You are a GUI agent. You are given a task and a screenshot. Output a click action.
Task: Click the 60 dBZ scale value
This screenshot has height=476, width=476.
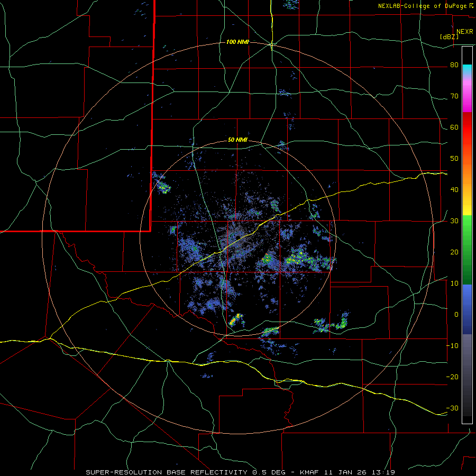coord(454,127)
